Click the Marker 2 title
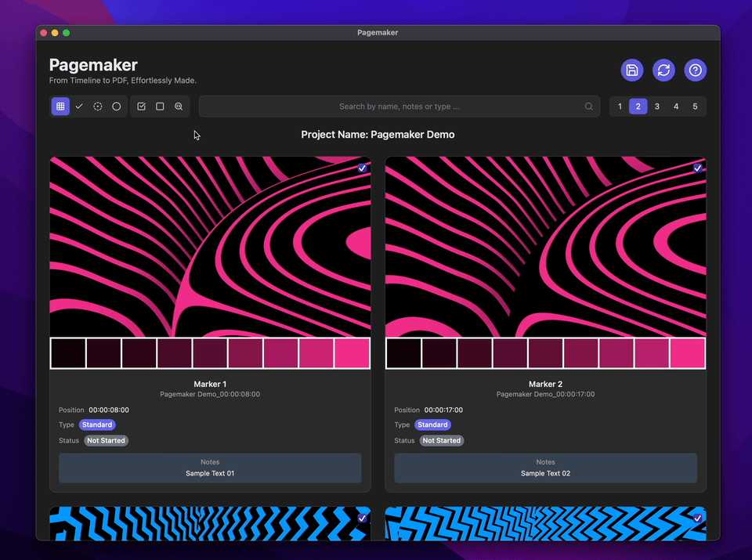752x560 pixels. (546, 384)
